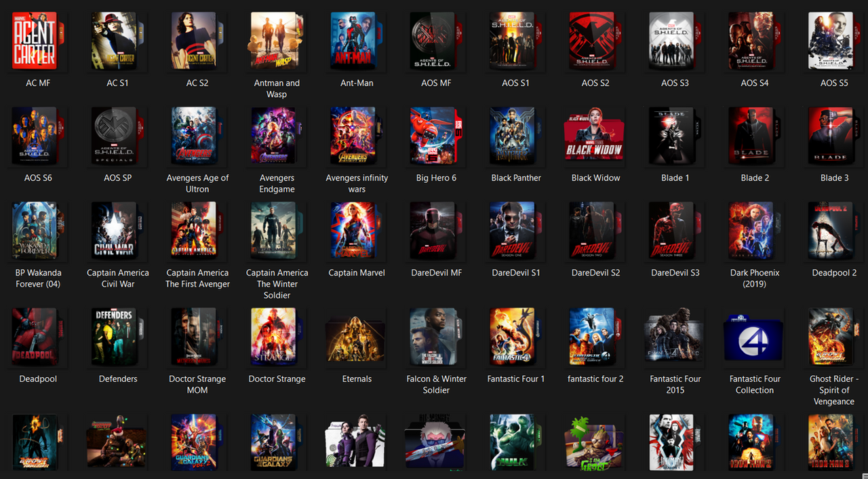Click the Deadpool folder icon
Screen dimensions: 868x479
(x=38, y=337)
